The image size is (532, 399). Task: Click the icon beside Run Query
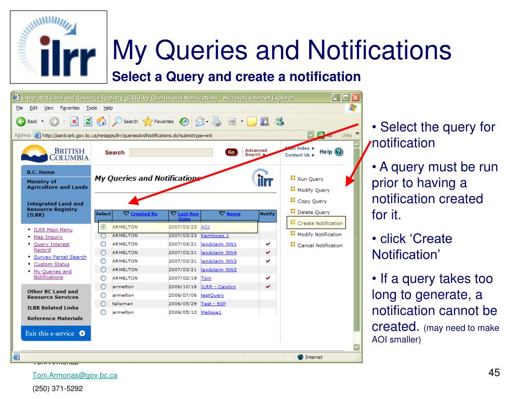(293, 178)
